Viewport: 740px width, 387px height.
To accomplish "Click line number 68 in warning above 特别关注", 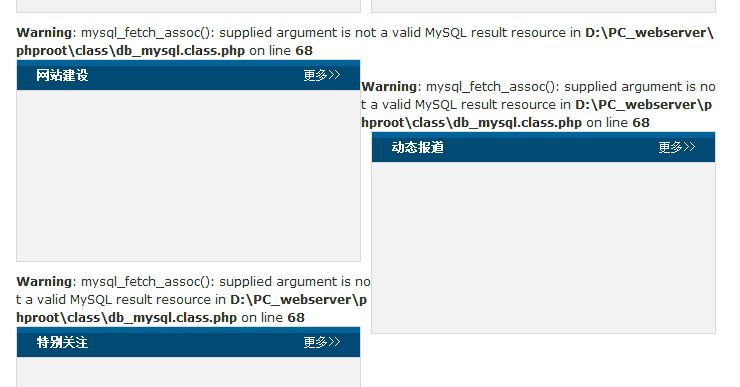I will click(x=296, y=318).
